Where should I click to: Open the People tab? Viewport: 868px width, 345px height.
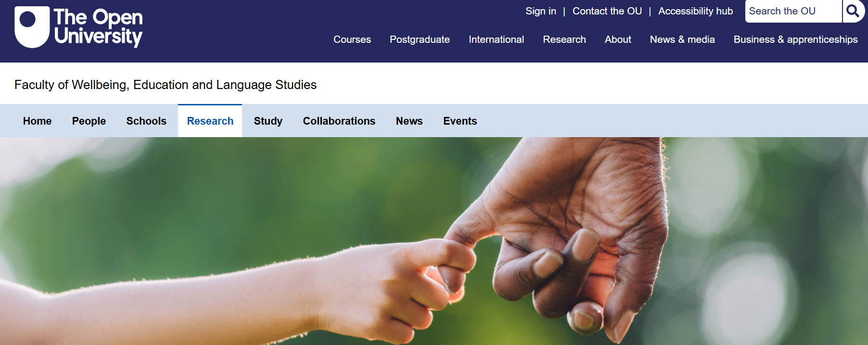coord(89,121)
